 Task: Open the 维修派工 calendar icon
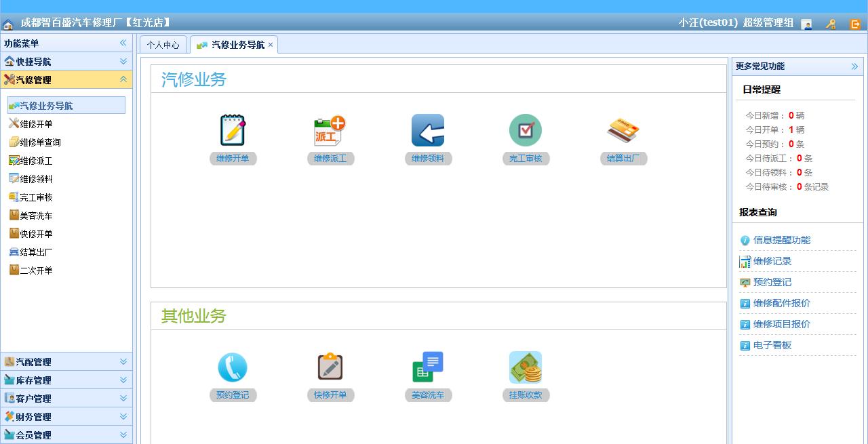click(x=330, y=130)
